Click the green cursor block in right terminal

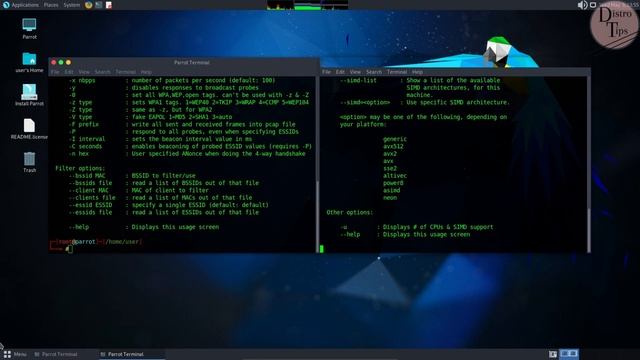tap(322, 249)
